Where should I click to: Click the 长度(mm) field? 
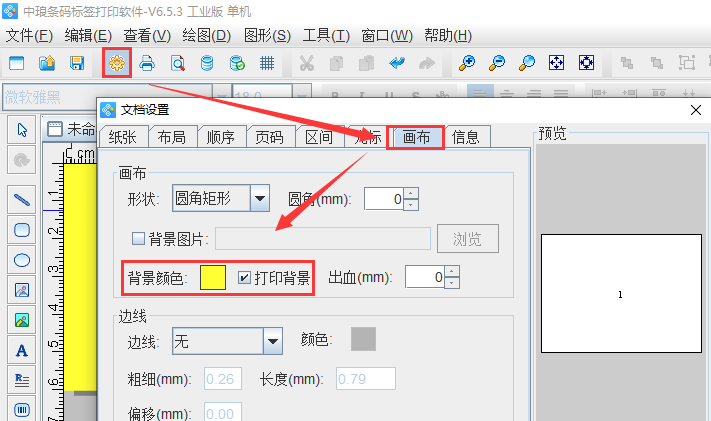(x=365, y=378)
